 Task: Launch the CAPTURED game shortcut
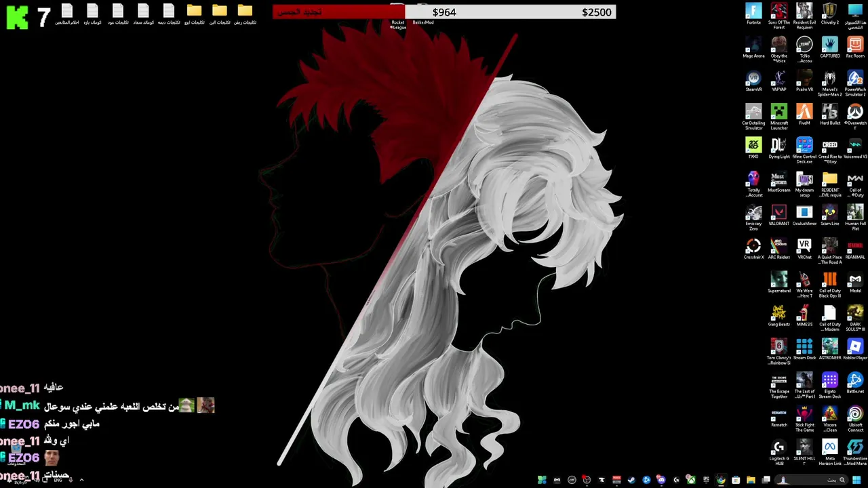pyautogui.click(x=830, y=47)
